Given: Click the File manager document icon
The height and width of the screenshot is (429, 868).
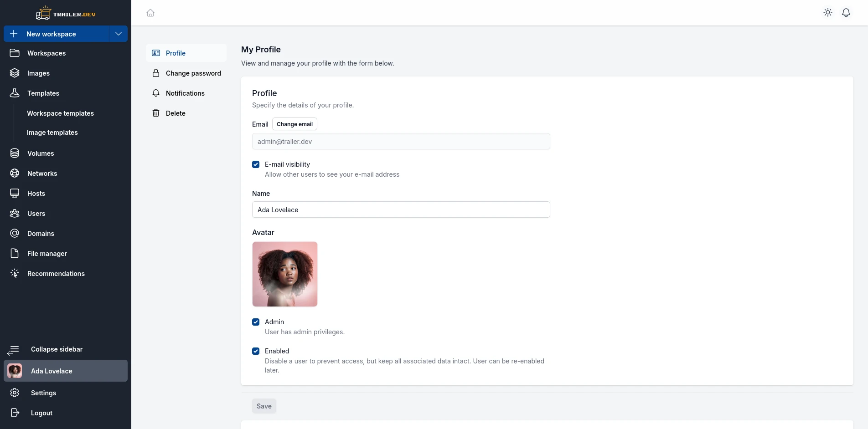Looking at the screenshot, I should point(15,253).
